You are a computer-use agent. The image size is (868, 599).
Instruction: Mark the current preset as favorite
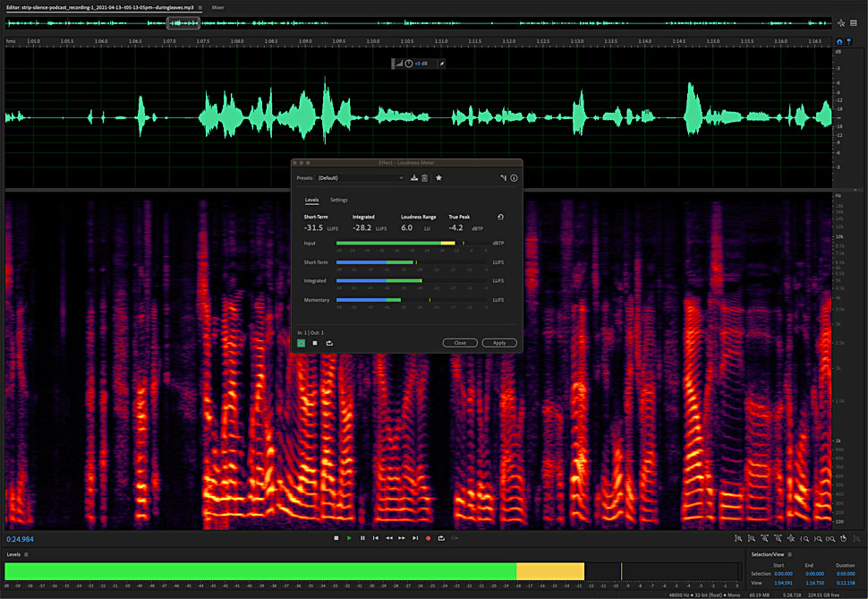[438, 178]
